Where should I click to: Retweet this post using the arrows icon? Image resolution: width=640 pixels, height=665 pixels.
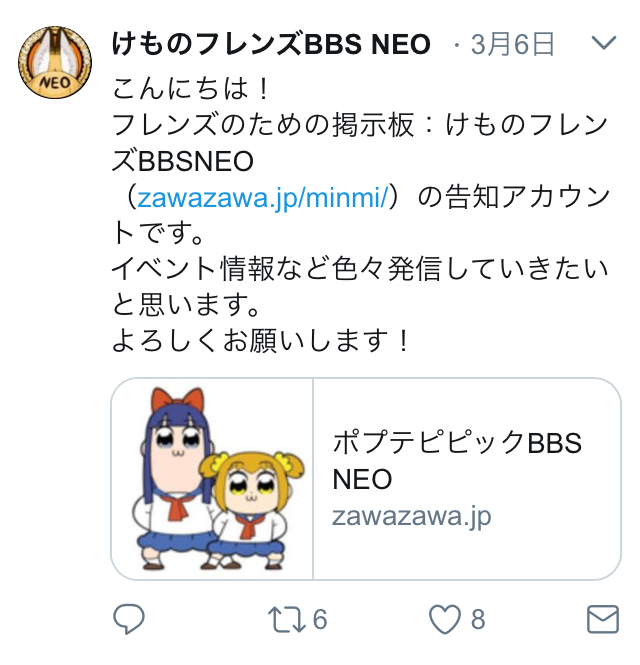(x=287, y=619)
